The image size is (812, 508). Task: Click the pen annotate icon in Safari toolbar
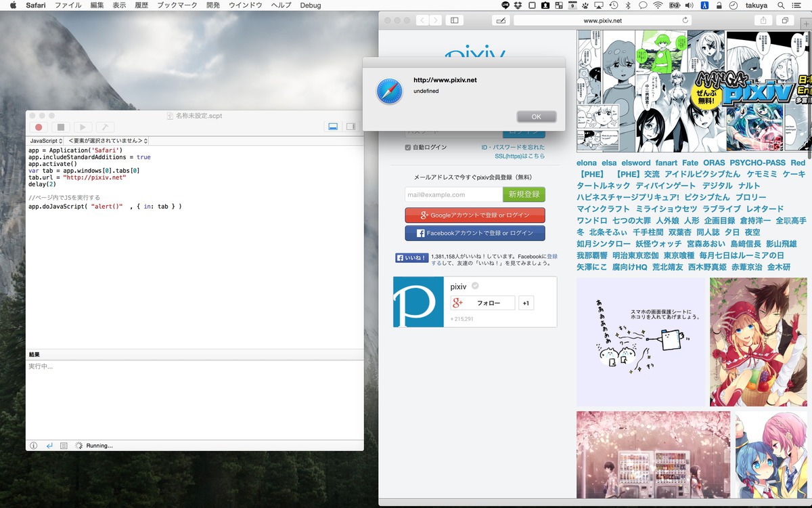point(501,20)
